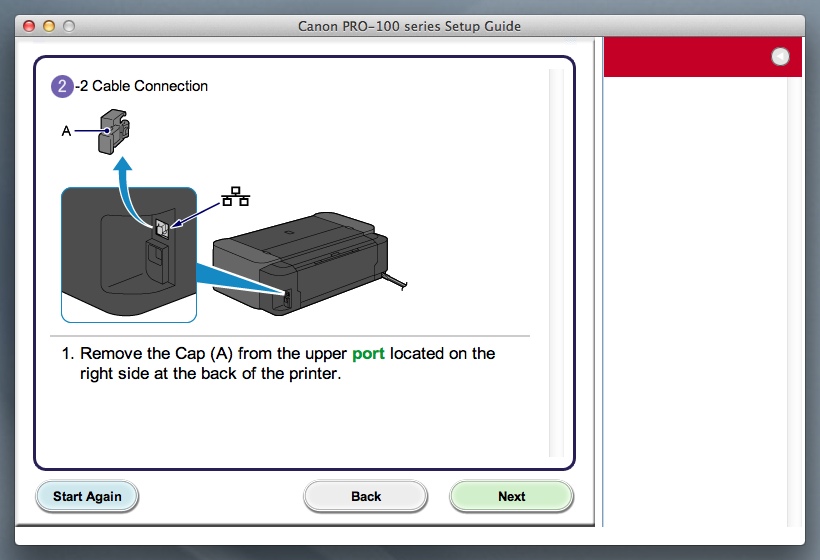Screen dimensions: 820x560
Task: Minimize the Setup Guide window
Action: tap(48, 26)
